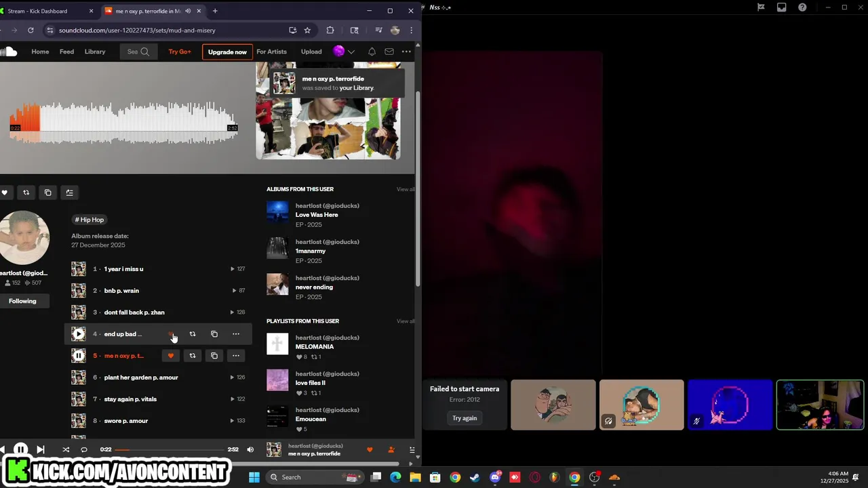Image resolution: width=868 pixels, height=488 pixels.
Task: Repost track 4 end up bad
Action: pos(193,334)
